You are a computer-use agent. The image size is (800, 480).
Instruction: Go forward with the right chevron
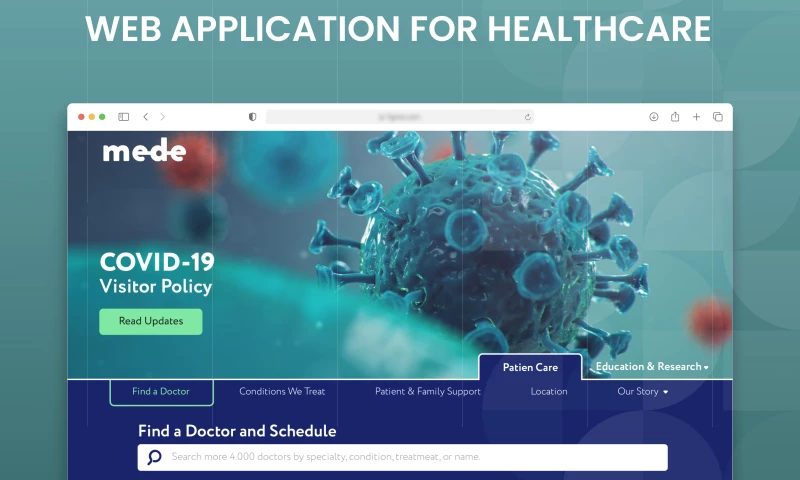pos(163,117)
